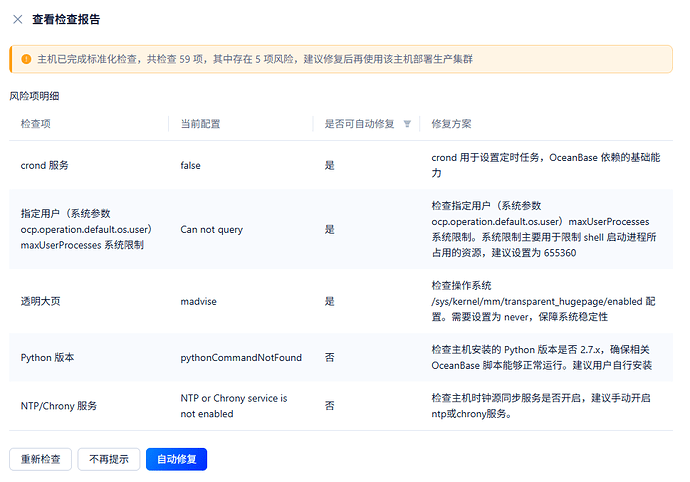Click the false value in crond row
690x482 pixels.
[x=190, y=166]
